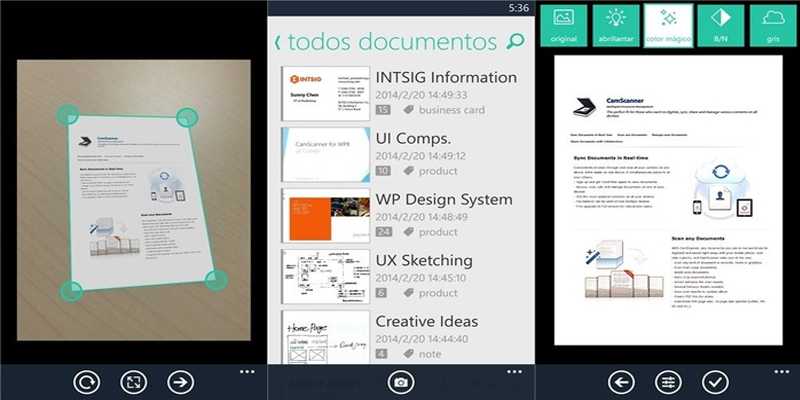Image resolution: width=800 pixels, height=400 pixels.
Task: Select the UI Comps. title
Action: pyautogui.click(x=413, y=139)
